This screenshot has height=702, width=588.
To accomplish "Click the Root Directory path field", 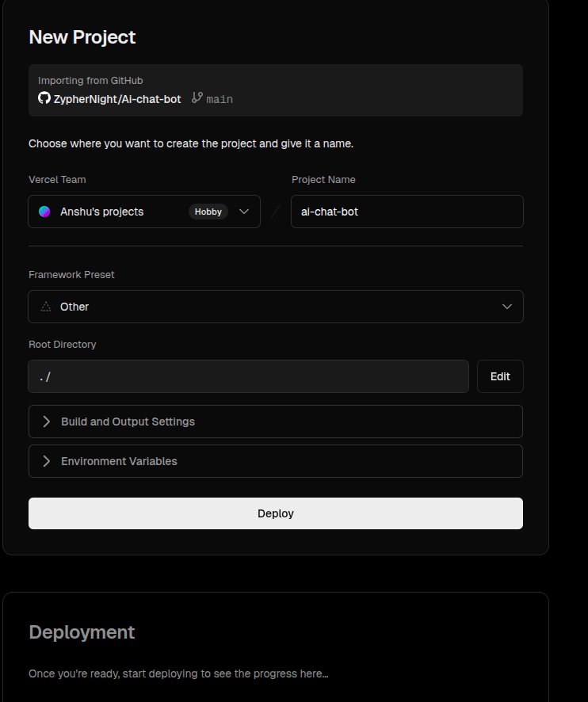I will coord(248,376).
